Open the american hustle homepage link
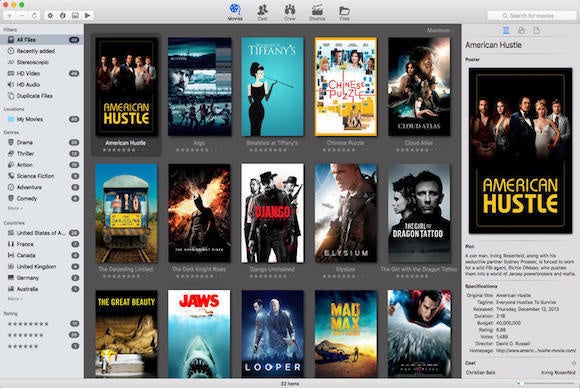 (x=535, y=350)
